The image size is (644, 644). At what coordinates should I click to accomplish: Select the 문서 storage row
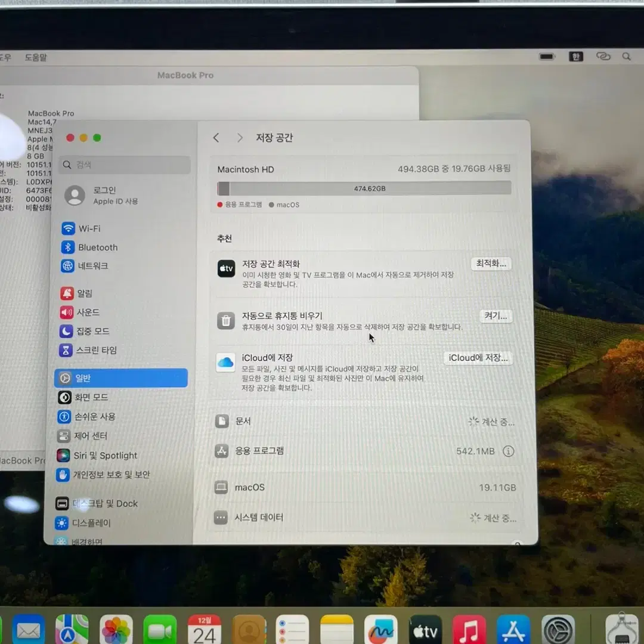point(365,422)
